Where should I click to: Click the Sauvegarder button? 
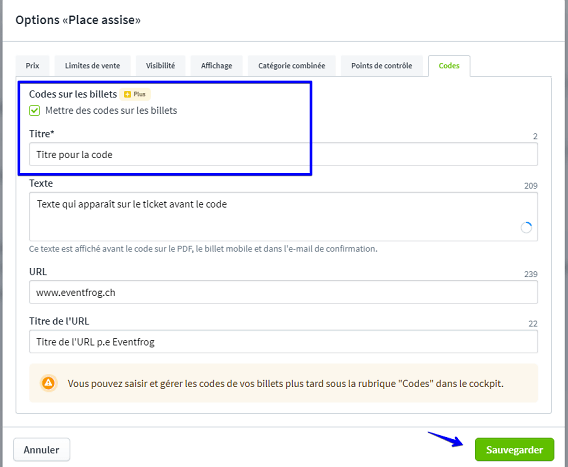[514, 450]
